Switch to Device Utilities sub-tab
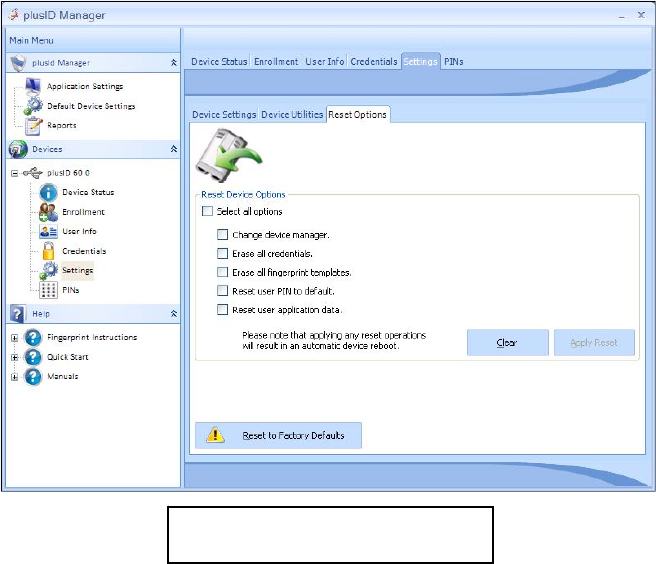 pos(292,114)
